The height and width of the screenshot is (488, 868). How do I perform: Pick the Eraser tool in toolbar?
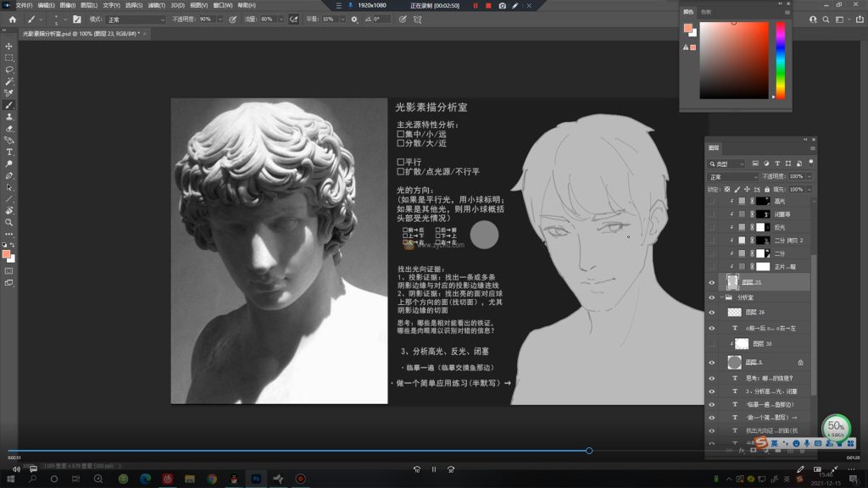(x=9, y=129)
